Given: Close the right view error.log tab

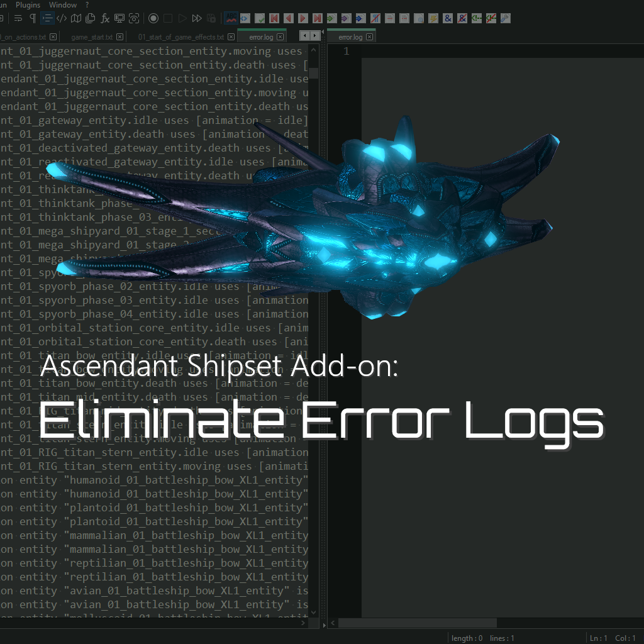Looking at the screenshot, I should 370,37.
